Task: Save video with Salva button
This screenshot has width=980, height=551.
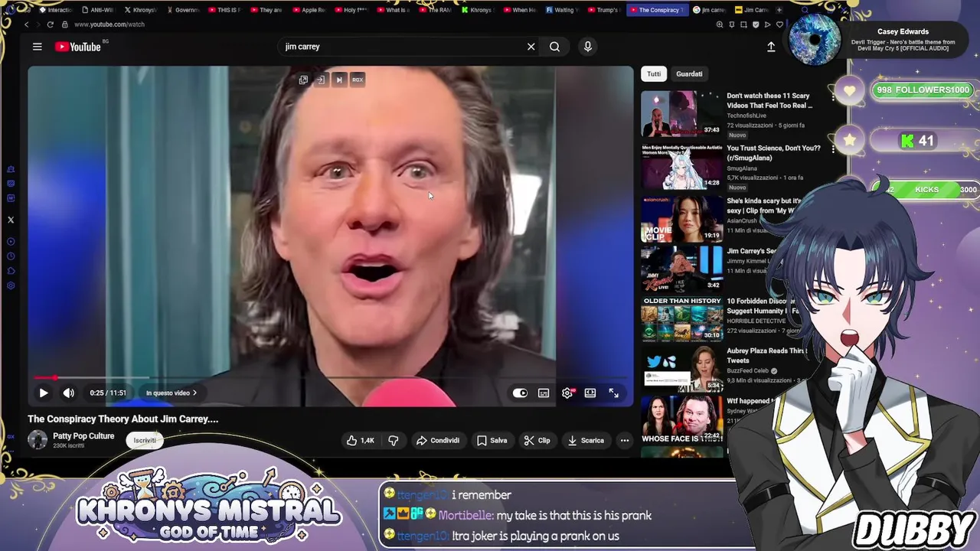Action: (x=492, y=440)
